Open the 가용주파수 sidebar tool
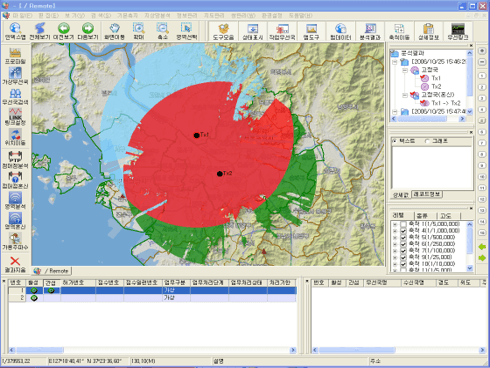 [15, 241]
